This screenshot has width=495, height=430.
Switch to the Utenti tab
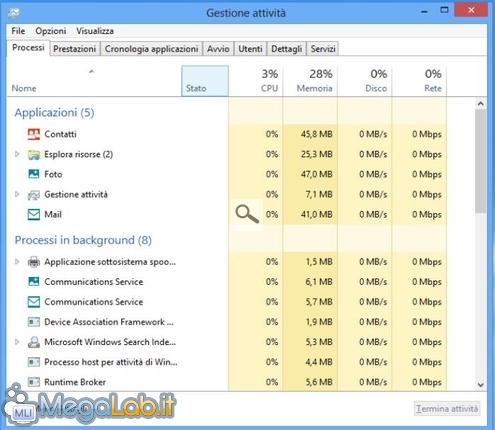pos(250,49)
